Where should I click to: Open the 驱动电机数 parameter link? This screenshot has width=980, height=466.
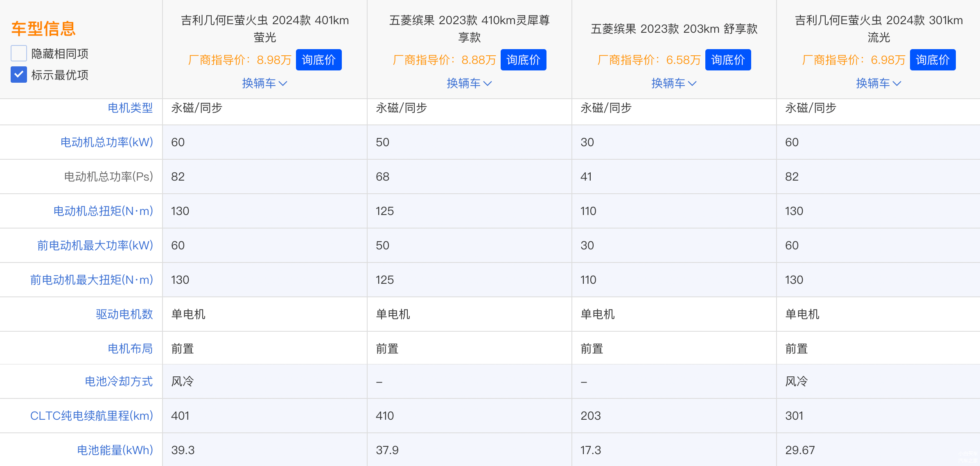124,314
